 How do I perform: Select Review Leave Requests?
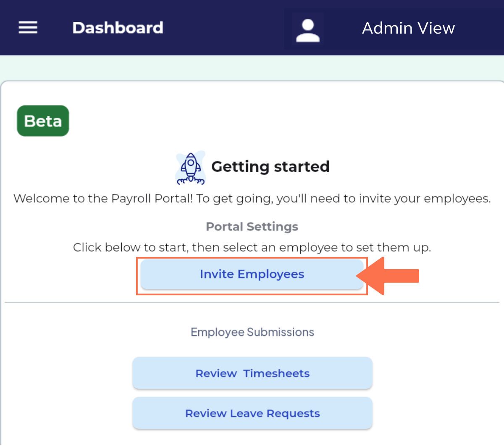point(252,413)
